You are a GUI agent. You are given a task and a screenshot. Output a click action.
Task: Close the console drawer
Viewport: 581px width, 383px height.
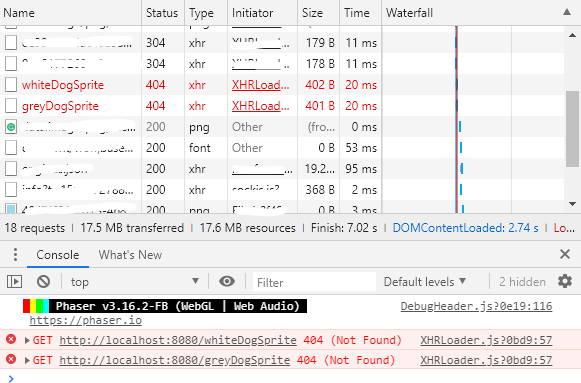(565, 254)
